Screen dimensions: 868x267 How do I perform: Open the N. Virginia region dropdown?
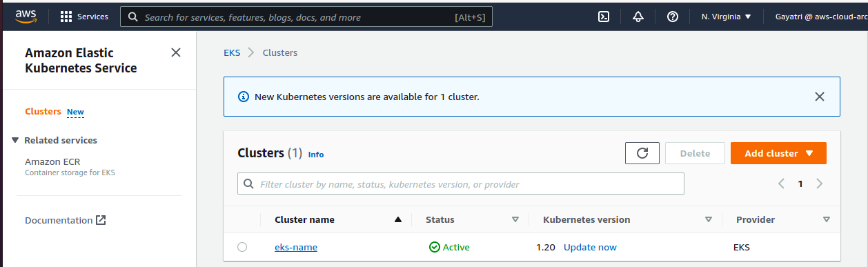tap(727, 17)
